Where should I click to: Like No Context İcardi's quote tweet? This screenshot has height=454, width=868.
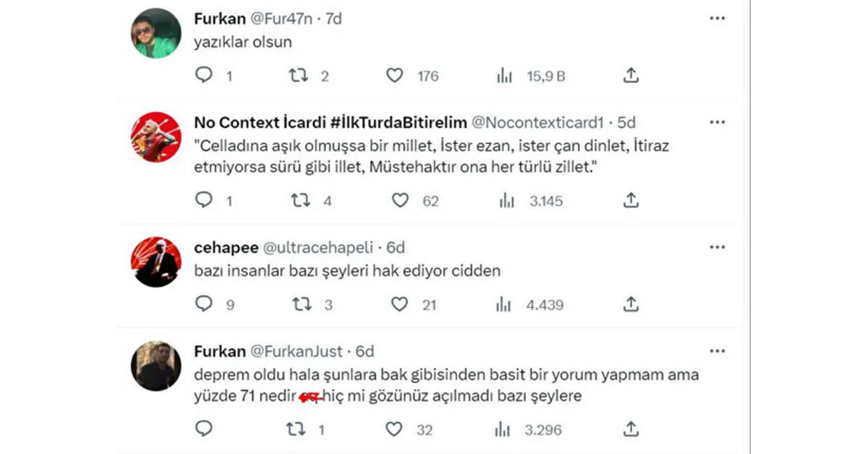pos(400,201)
